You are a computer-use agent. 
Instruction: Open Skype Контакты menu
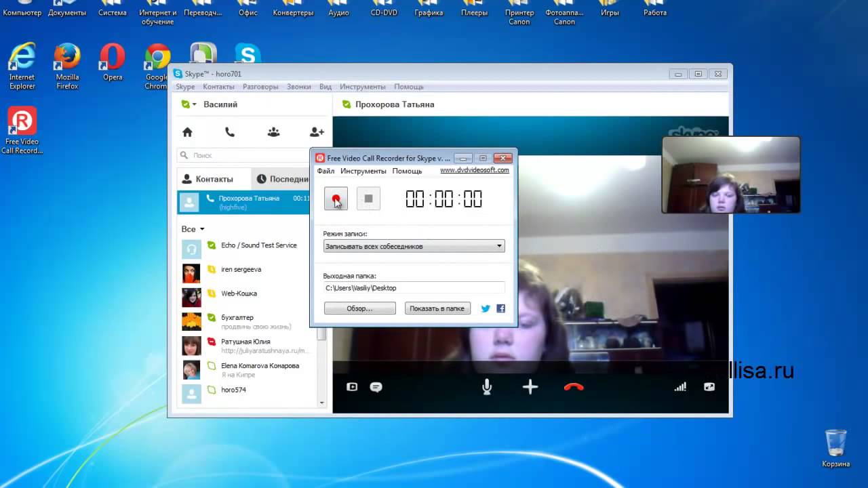[218, 87]
